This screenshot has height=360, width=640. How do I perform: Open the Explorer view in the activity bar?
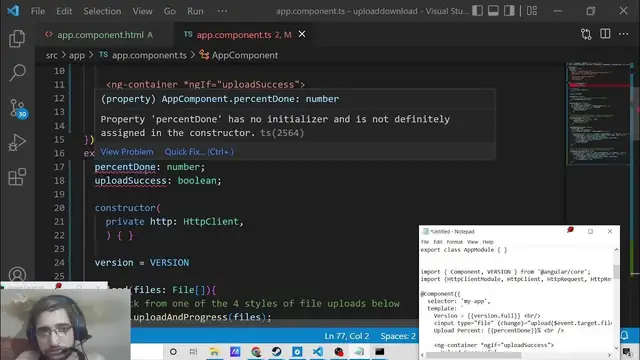[17, 39]
